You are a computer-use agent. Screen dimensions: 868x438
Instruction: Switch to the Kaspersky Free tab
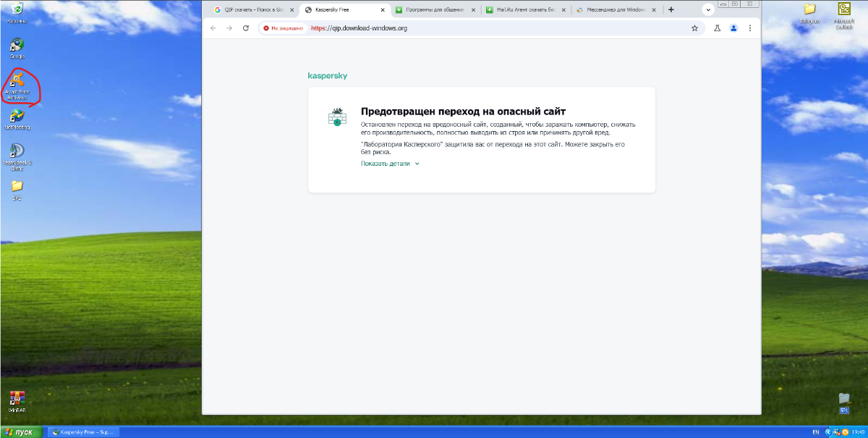(x=344, y=10)
